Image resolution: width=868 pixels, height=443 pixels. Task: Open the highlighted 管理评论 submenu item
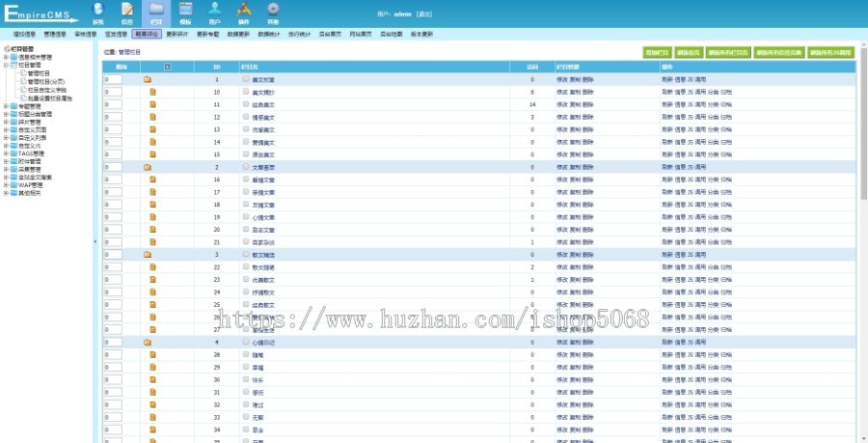(147, 34)
